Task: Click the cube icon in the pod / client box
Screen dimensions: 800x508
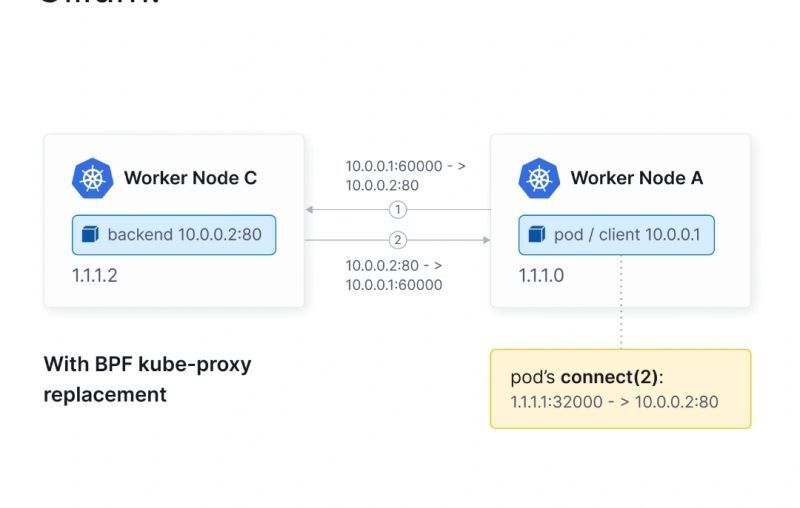Action: [x=537, y=235]
